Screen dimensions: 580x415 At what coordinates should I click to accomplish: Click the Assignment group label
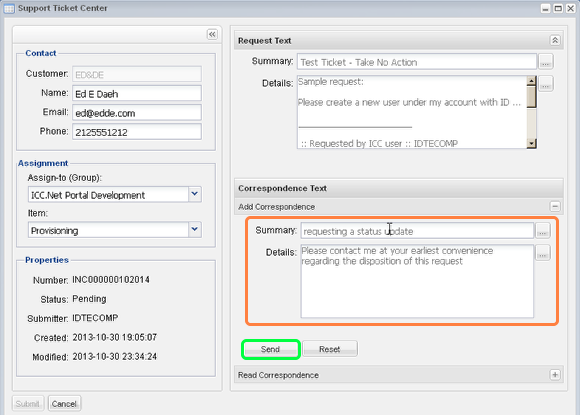(x=43, y=163)
